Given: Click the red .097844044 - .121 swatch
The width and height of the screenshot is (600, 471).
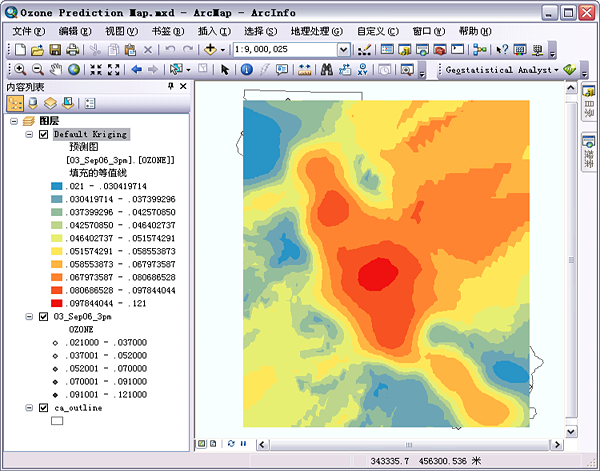Looking at the screenshot, I should (57, 303).
